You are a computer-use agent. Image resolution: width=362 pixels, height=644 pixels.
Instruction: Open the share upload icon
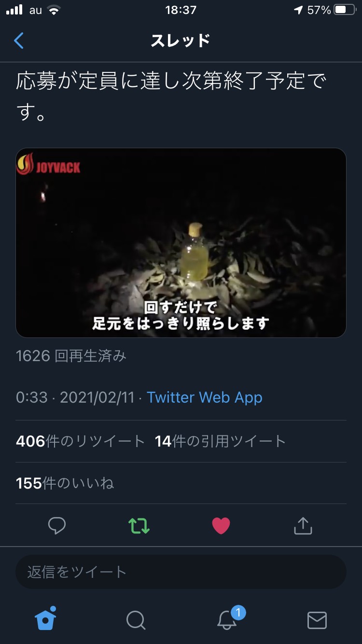coord(303,525)
